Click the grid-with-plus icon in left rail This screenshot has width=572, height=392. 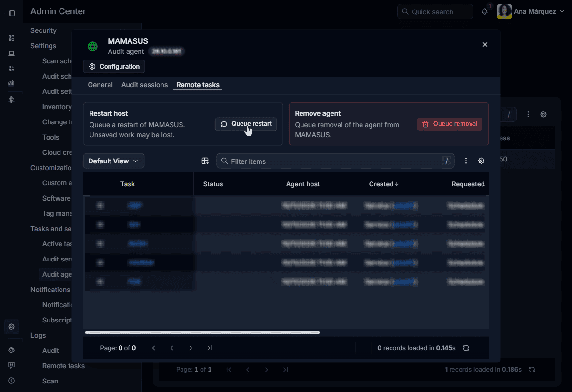click(x=11, y=69)
